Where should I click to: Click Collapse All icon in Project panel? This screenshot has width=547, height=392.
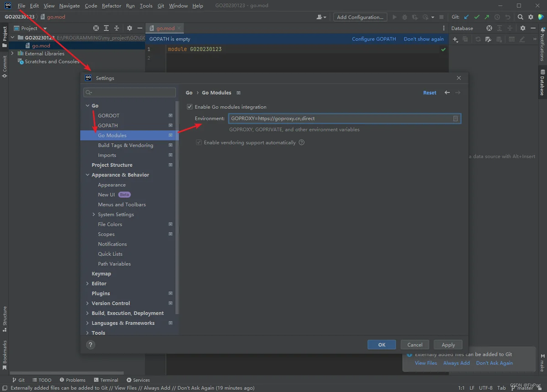tap(116, 28)
